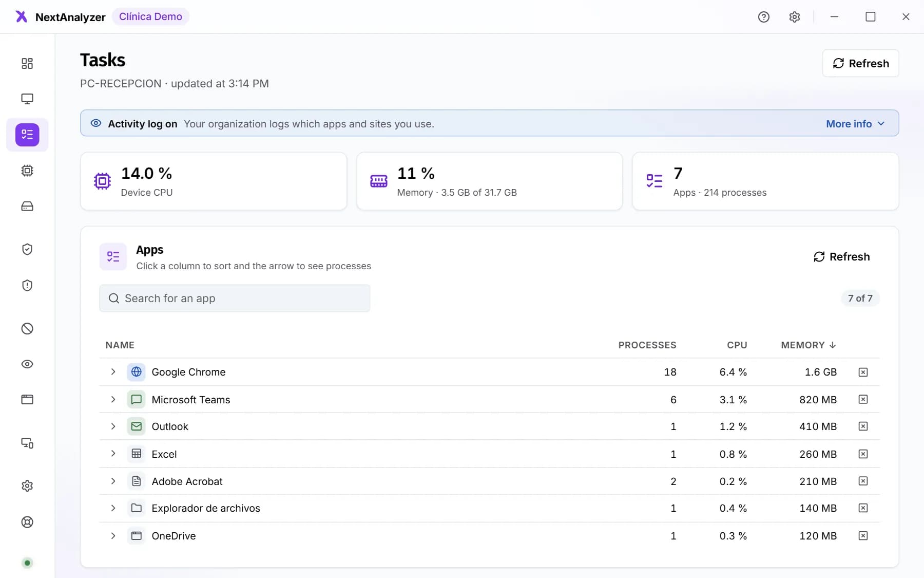Expand More info on activity log banner

855,124
